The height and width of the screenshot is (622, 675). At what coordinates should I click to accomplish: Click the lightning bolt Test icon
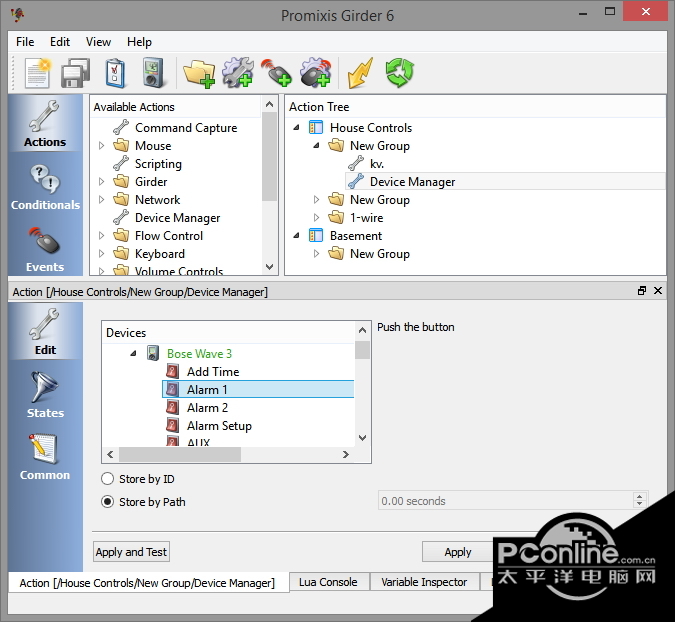click(360, 73)
